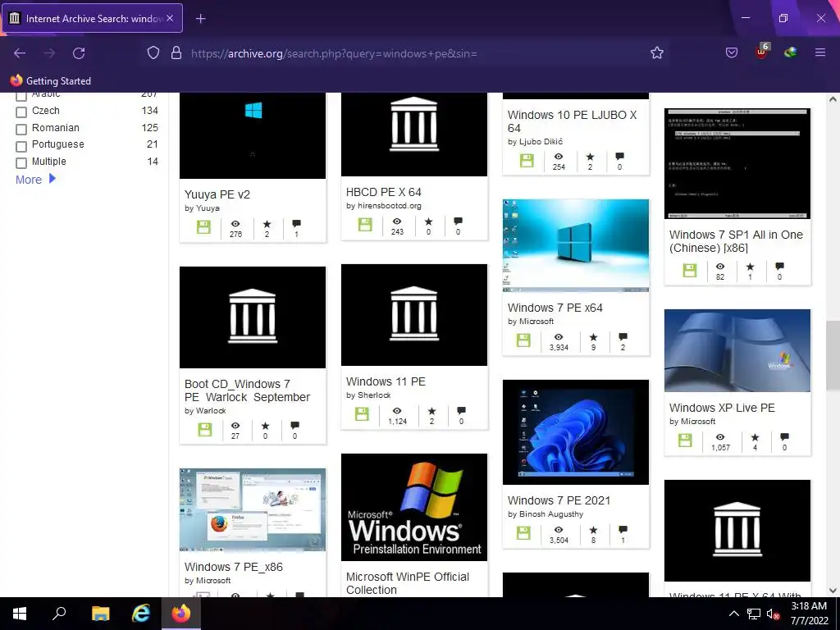840x630 pixels.
Task: Click Windows 7 PE 2021 thumbnail
Action: (576, 432)
